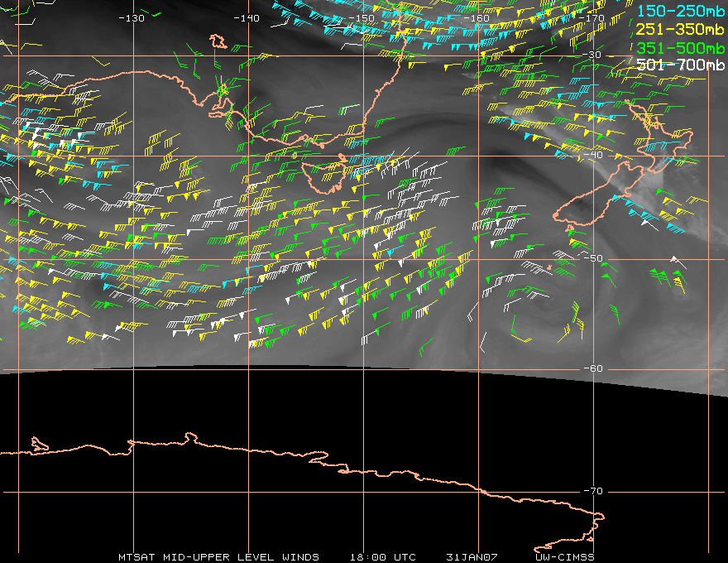Click the yellow 251-350mb legend label
This screenshot has width=728, height=563.
(x=681, y=30)
